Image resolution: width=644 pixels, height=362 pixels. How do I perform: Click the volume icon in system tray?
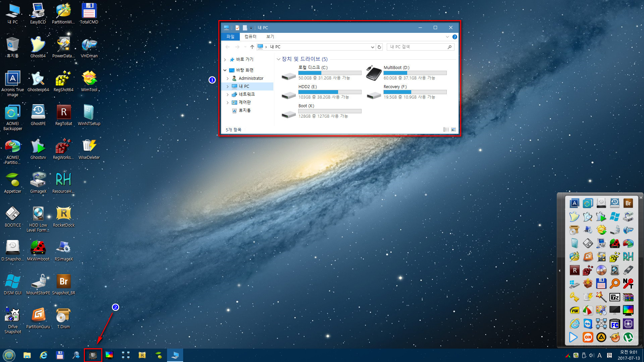point(591,355)
